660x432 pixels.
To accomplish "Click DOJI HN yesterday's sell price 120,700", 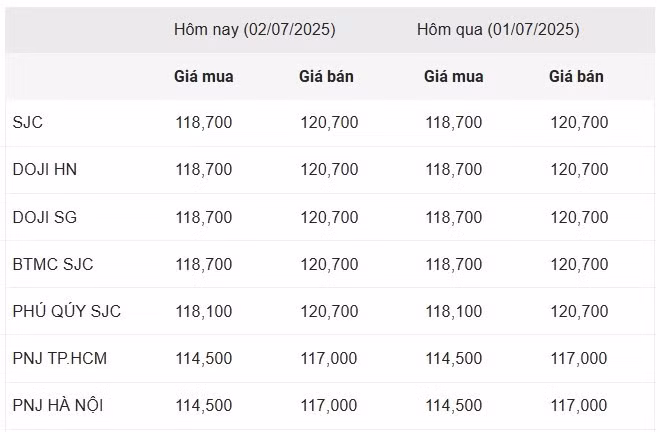I will [578, 170].
